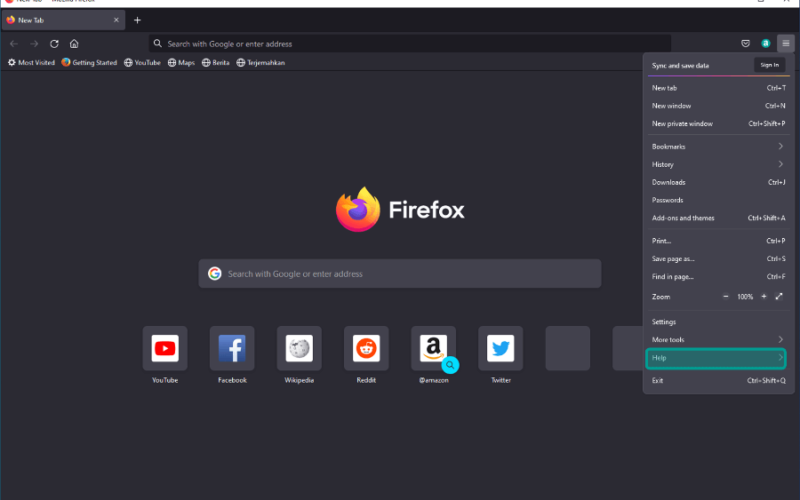
Task: Toggle the hamburger application menu
Action: coord(786,44)
